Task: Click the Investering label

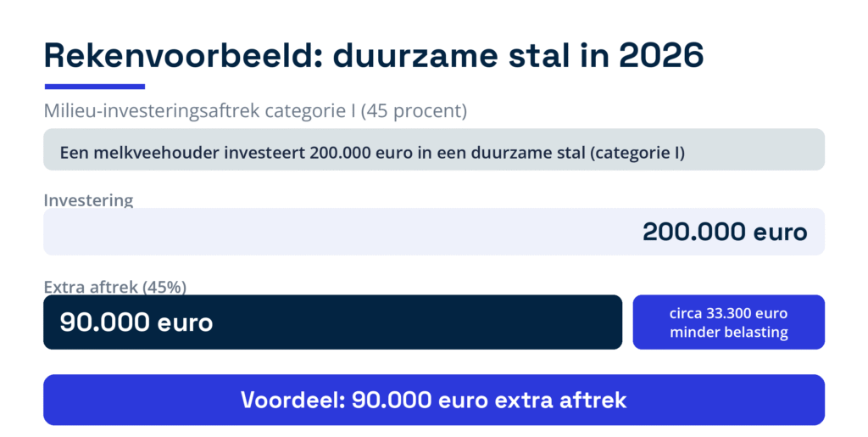Action: point(88,200)
